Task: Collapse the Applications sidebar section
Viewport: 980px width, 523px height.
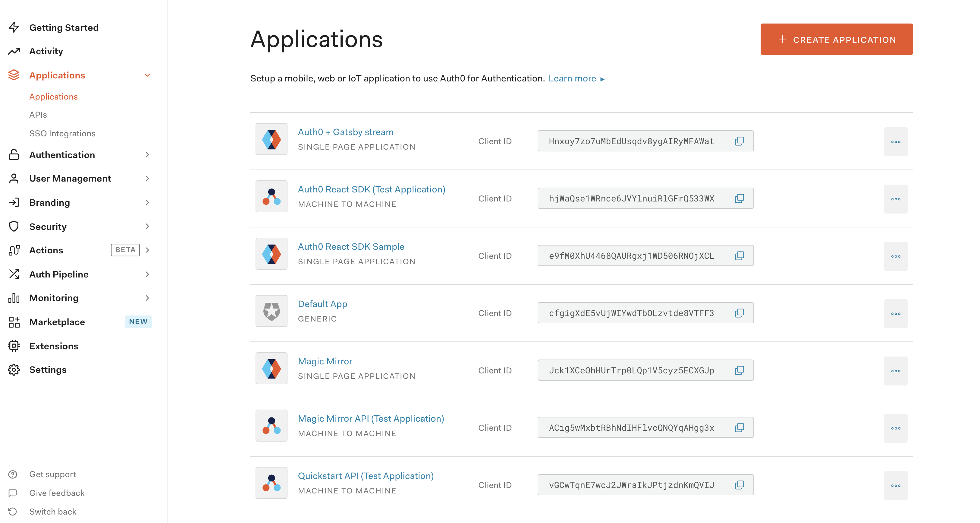Action: click(x=147, y=75)
